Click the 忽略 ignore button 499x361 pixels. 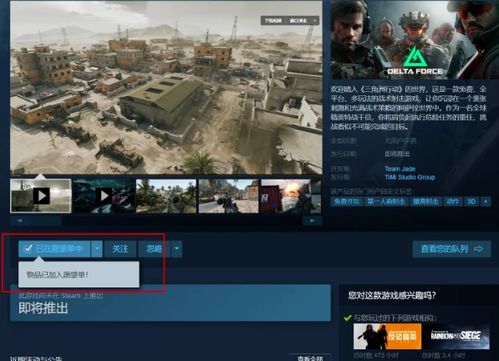coord(154,249)
